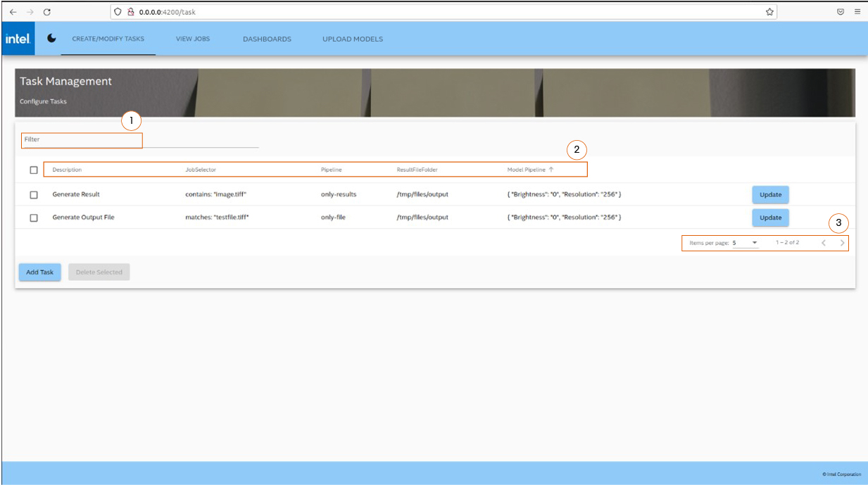Click inside the Filter input field
Viewport: 868px width, 485px height.
click(81, 140)
